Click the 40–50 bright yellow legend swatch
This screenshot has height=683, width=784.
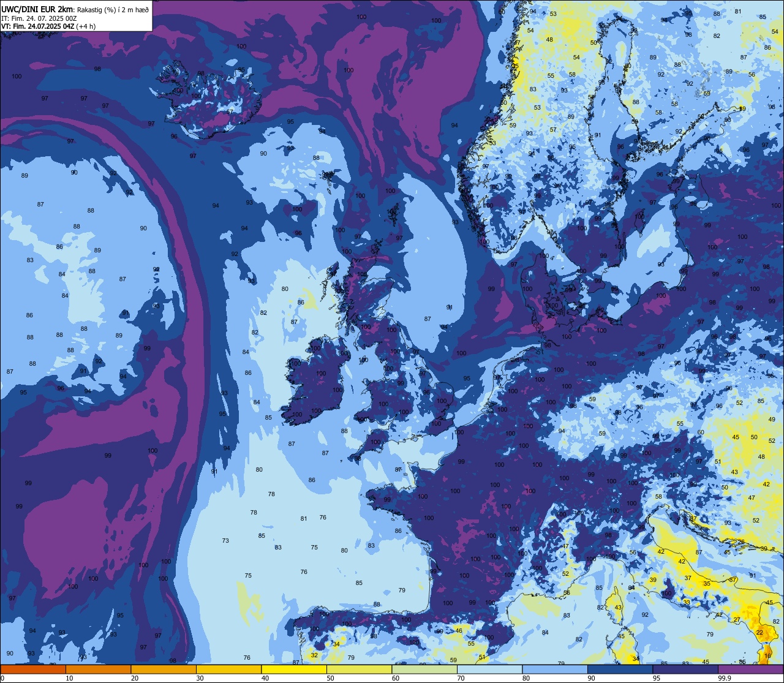pos(294,669)
